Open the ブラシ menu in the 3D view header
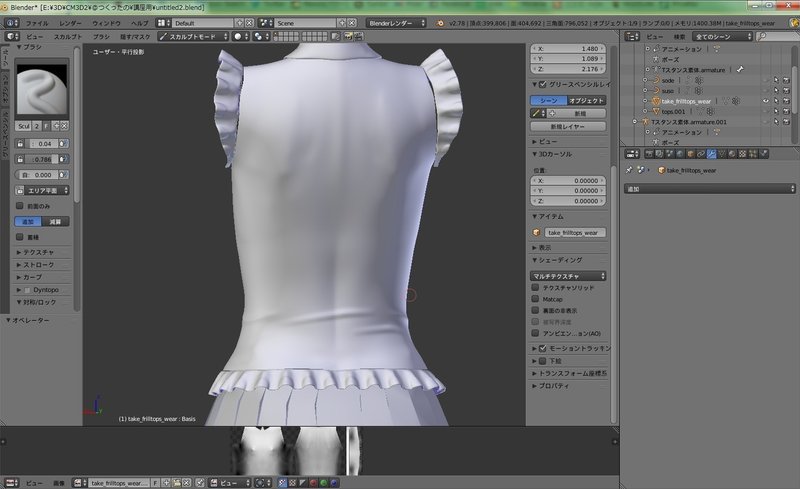This screenshot has height=489, width=800. tap(101, 37)
